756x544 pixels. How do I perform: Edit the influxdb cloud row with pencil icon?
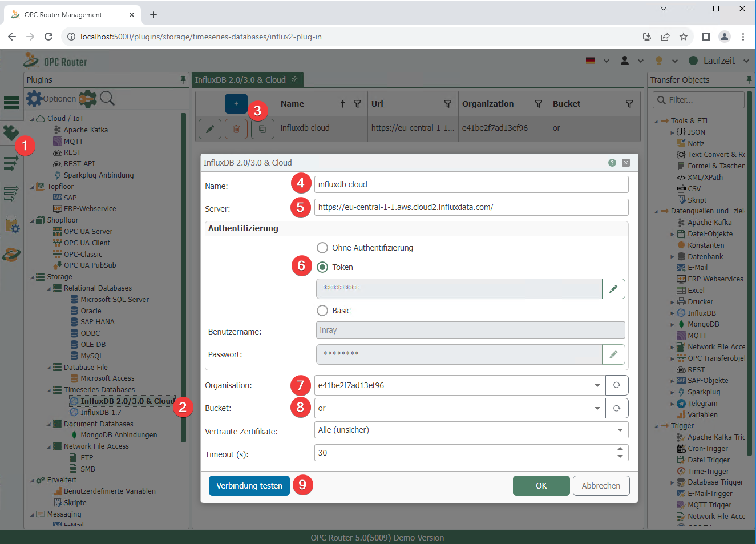[x=210, y=129]
